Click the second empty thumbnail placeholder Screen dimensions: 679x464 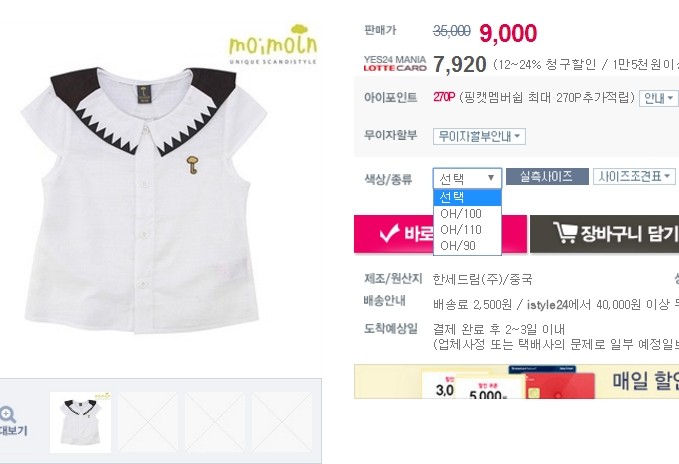215,422
